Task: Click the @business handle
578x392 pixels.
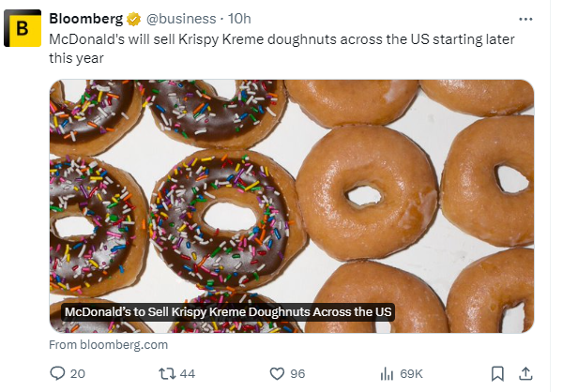Action: coord(177,19)
